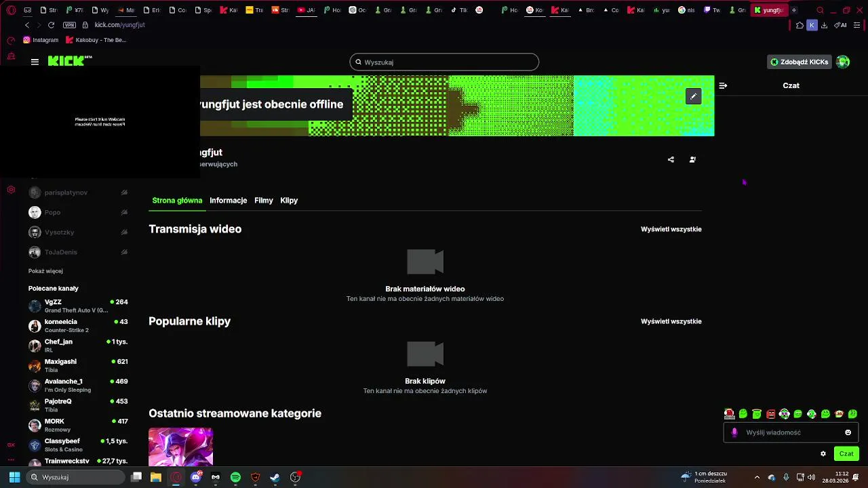Image resolution: width=868 pixels, height=488 pixels.
Task: Click Wyświetl wszystkie for Transmisja wideo
Action: coord(671,229)
